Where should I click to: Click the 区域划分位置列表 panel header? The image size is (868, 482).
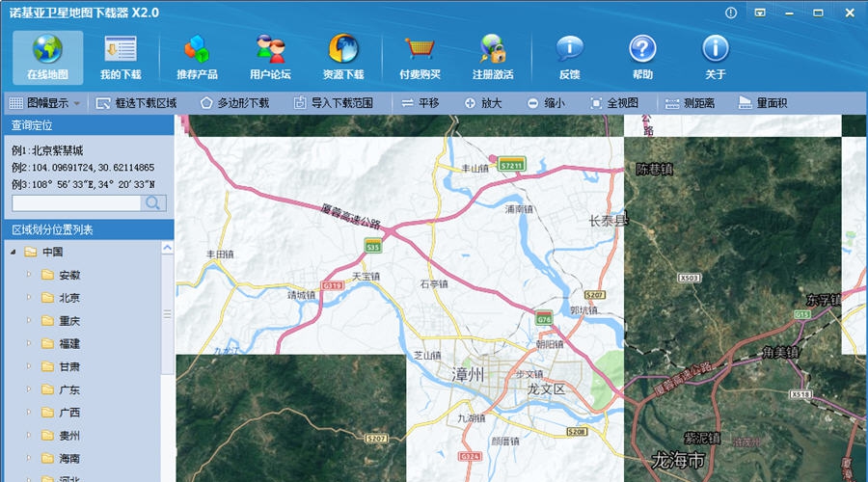pyautogui.click(x=89, y=229)
